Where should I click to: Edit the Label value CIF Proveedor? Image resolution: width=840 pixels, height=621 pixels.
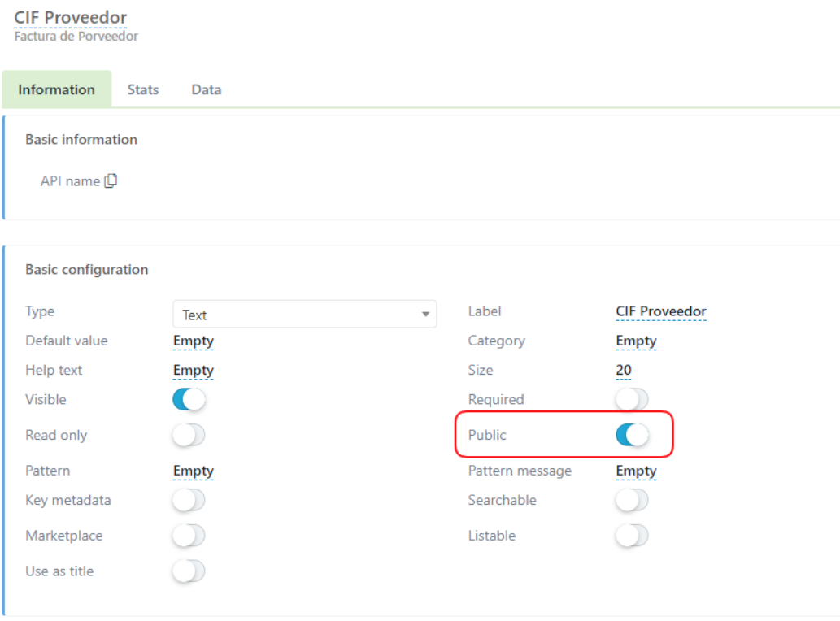click(661, 311)
